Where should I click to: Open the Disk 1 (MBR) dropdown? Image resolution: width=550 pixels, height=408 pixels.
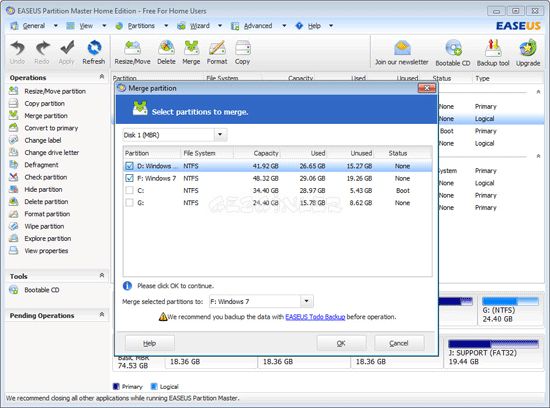tap(220, 135)
